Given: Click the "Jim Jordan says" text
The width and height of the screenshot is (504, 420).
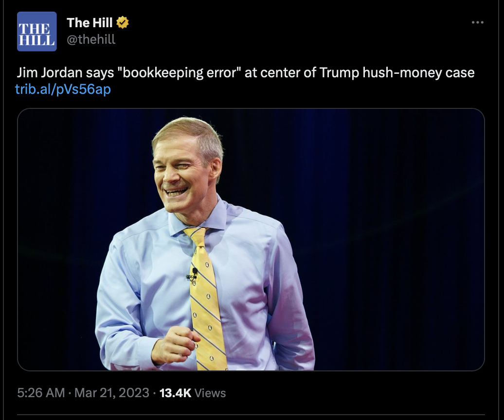Looking at the screenshot, I should pyautogui.click(x=65, y=72).
